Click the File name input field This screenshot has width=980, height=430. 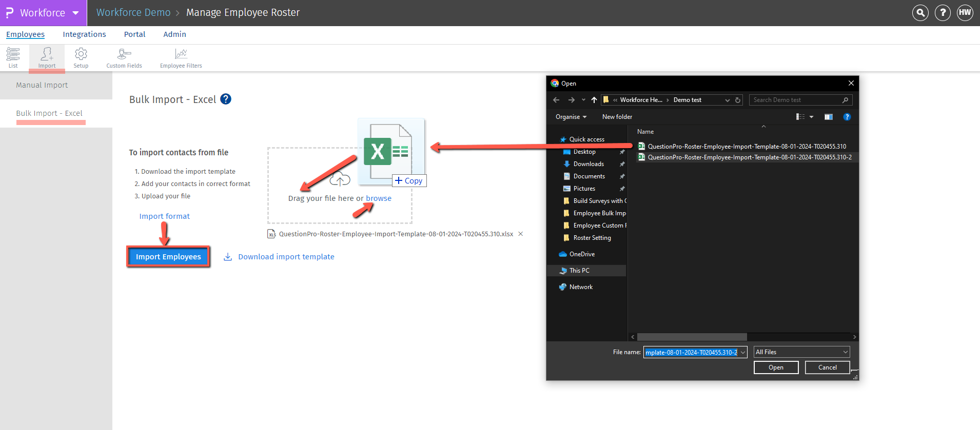691,352
